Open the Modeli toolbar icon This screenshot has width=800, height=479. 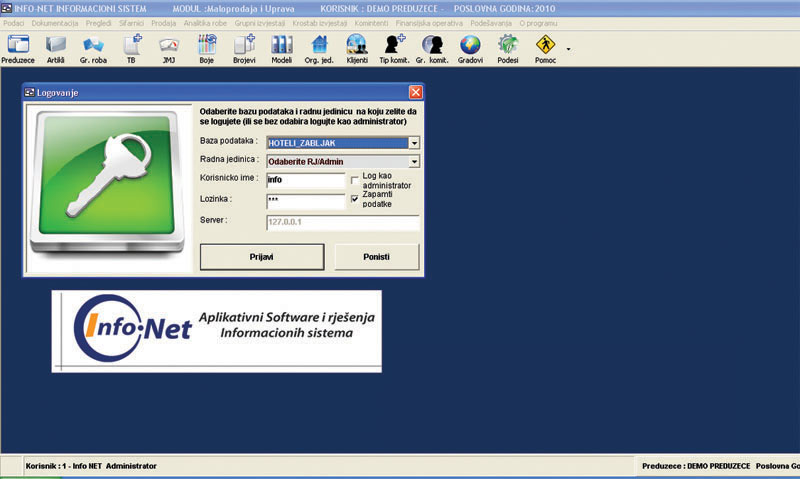point(282,49)
